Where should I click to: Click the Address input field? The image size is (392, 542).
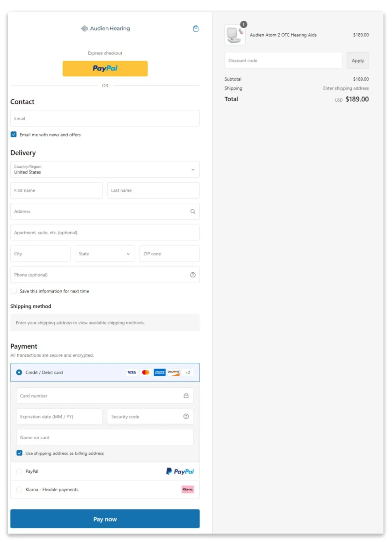pos(105,211)
